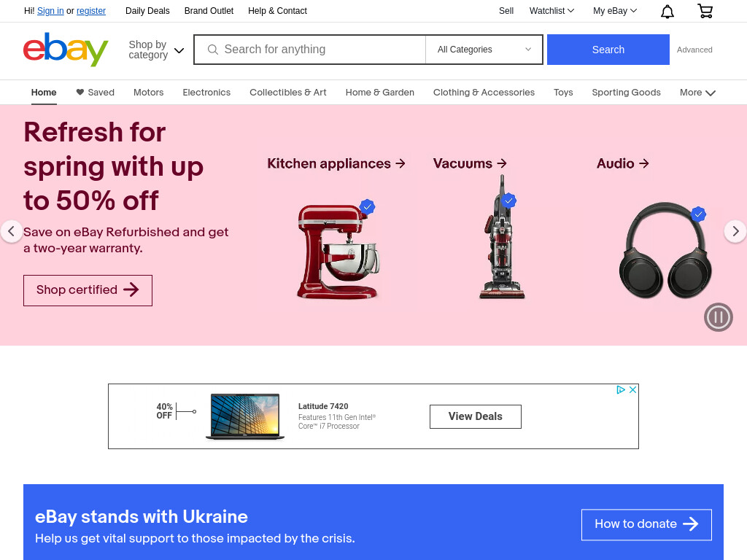Open the notifications bell icon

pos(667,12)
